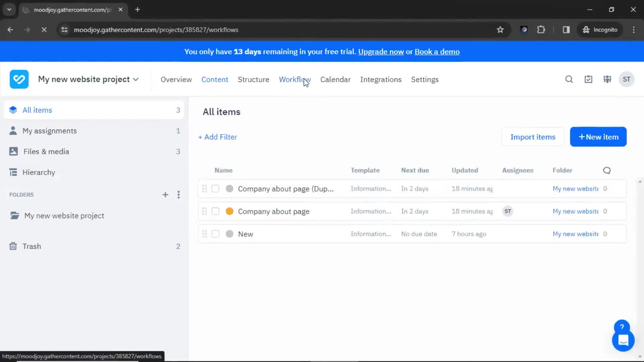
Task: Click the user assignments icon in sidebar
Action: 13,131
